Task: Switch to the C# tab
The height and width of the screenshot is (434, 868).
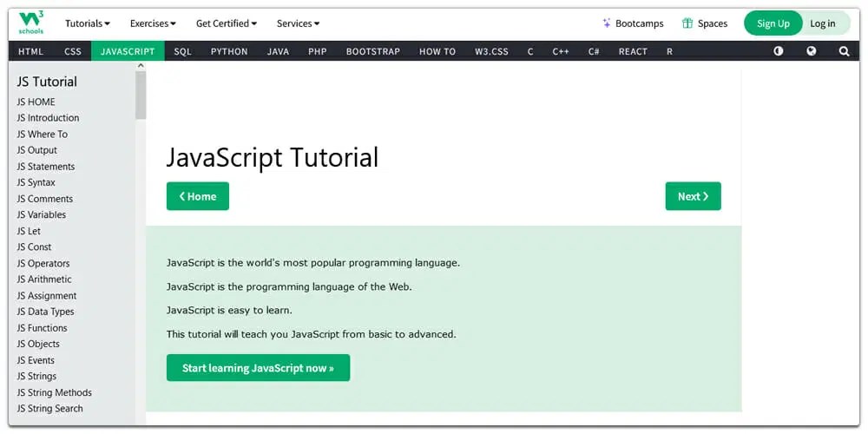Action: click(594, 51)
